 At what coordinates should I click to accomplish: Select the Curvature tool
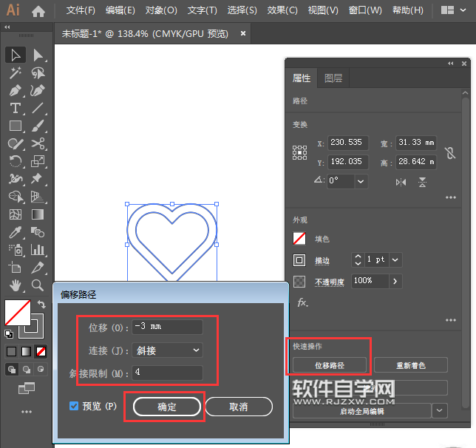click(38, 90)
